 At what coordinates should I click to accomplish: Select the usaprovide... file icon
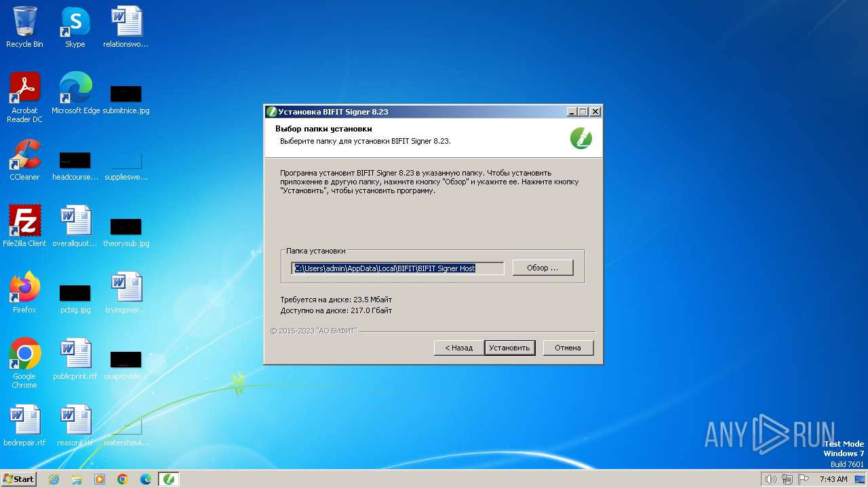(x=126, y=365)
